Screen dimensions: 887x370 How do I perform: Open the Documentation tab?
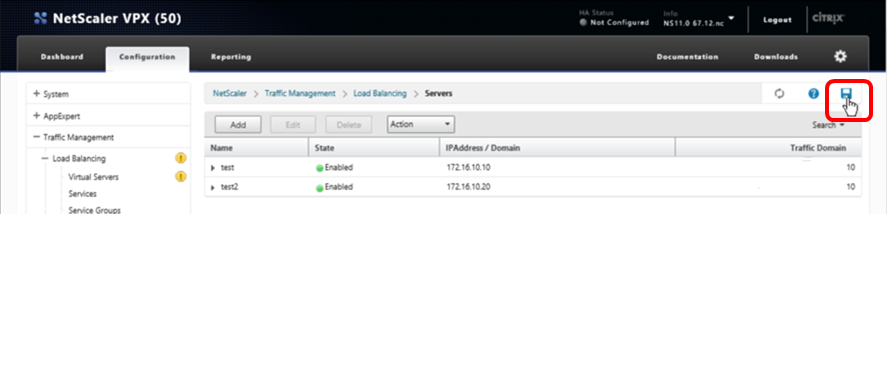(687, 57)
